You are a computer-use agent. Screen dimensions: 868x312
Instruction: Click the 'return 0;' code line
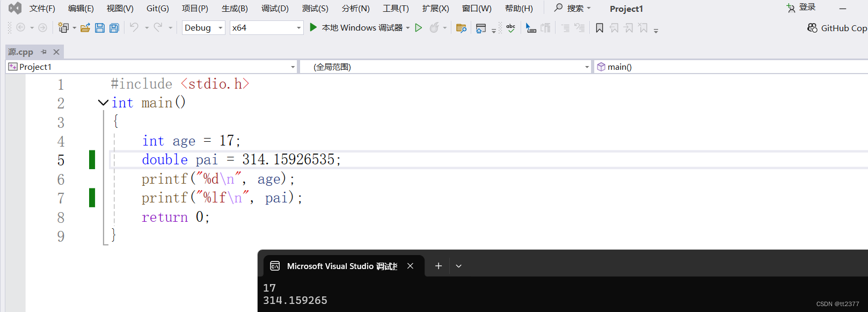176,217
